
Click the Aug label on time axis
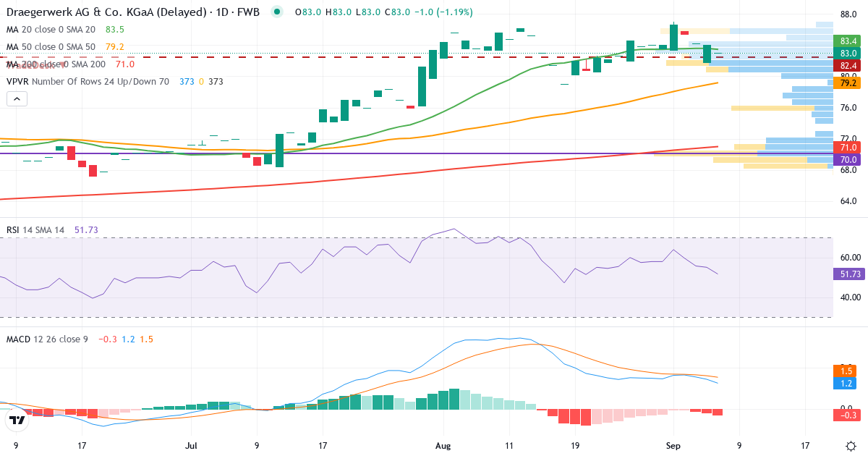444,446
